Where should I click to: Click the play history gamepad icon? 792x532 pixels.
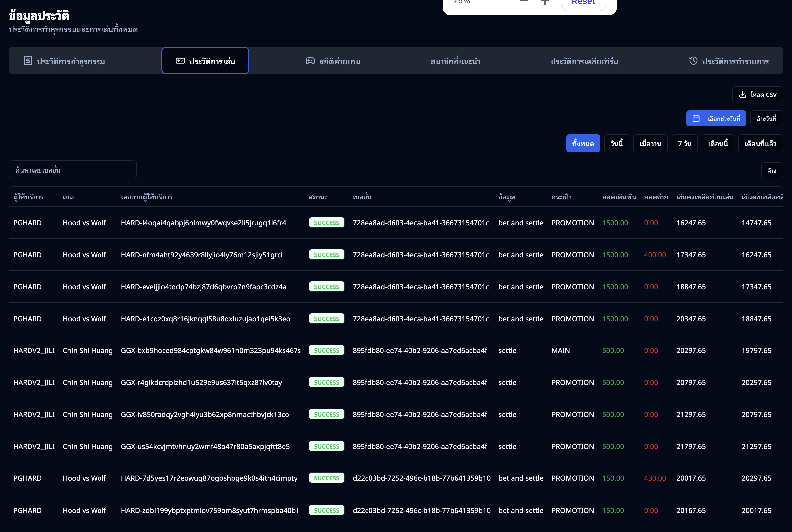coord(180,61)
